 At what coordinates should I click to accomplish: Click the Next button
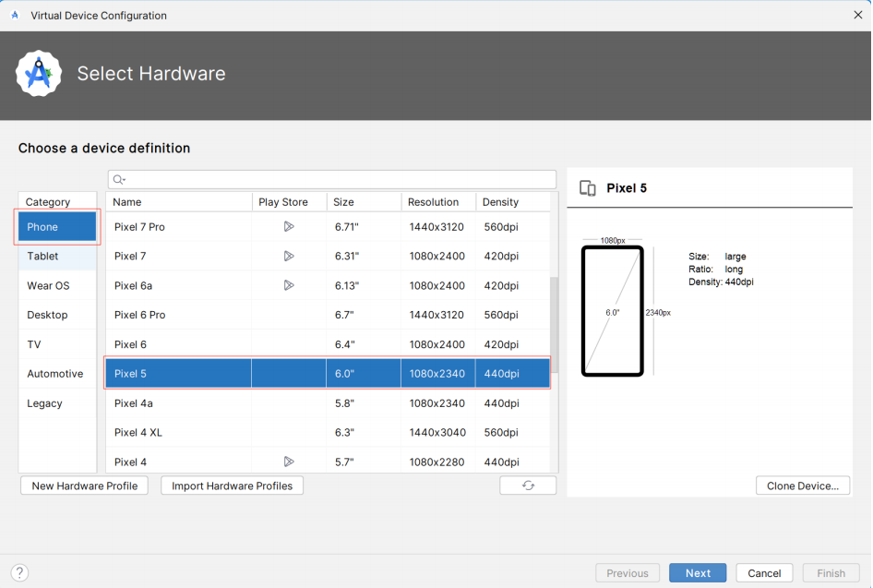click(x=698, y=573)
